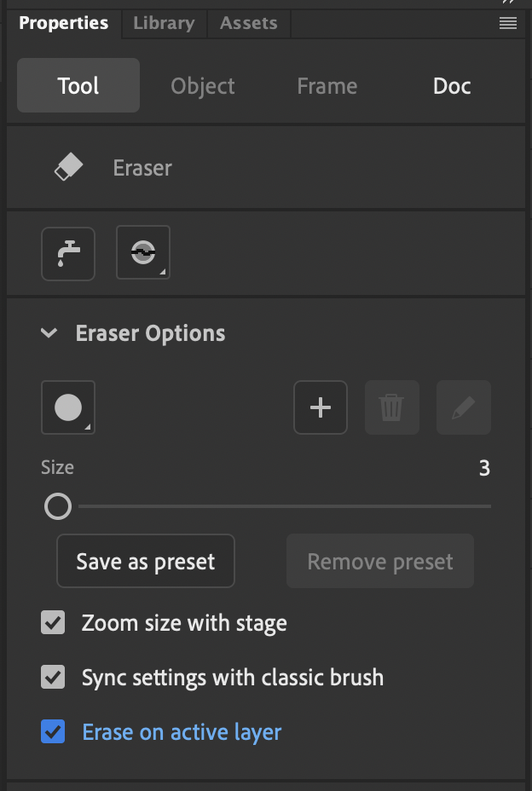Screen dimensions: 532x791
Task: Add a new eraser shape with plus icon
Action: click(x=321, y=407)
